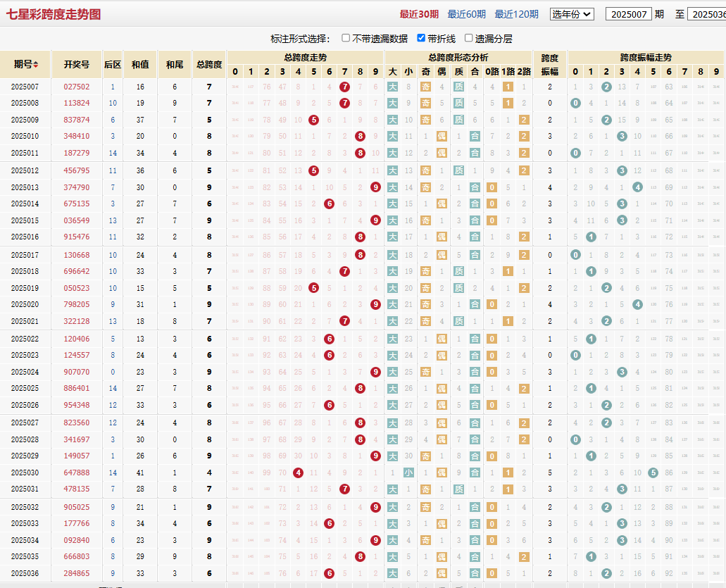Click the 跨度振幅走势 header

point(646,58)
